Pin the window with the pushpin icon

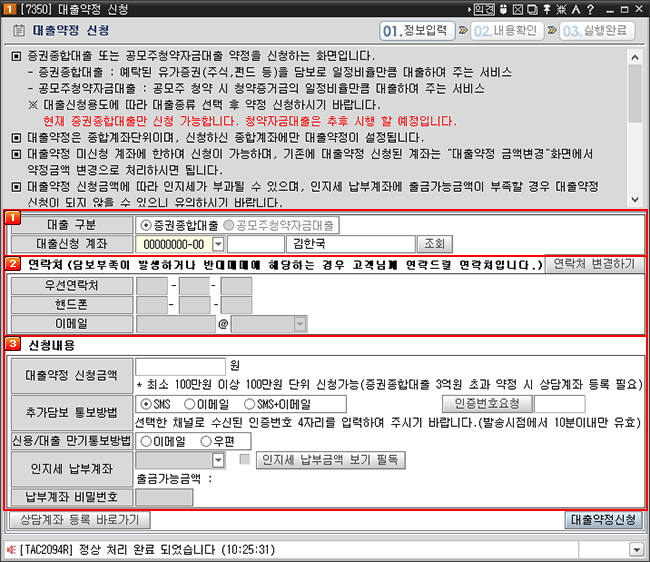[x=547, y=9]
